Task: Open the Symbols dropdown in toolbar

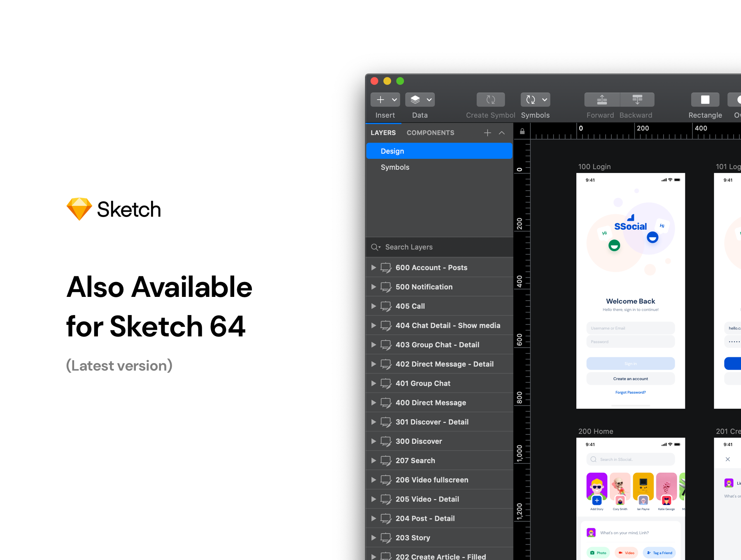Action: [x=544, y=100]
